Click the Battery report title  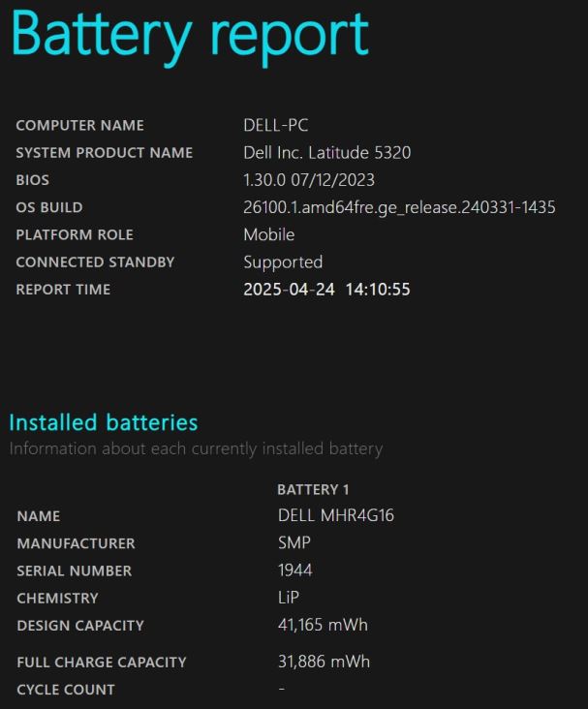[x=190, y=36]
